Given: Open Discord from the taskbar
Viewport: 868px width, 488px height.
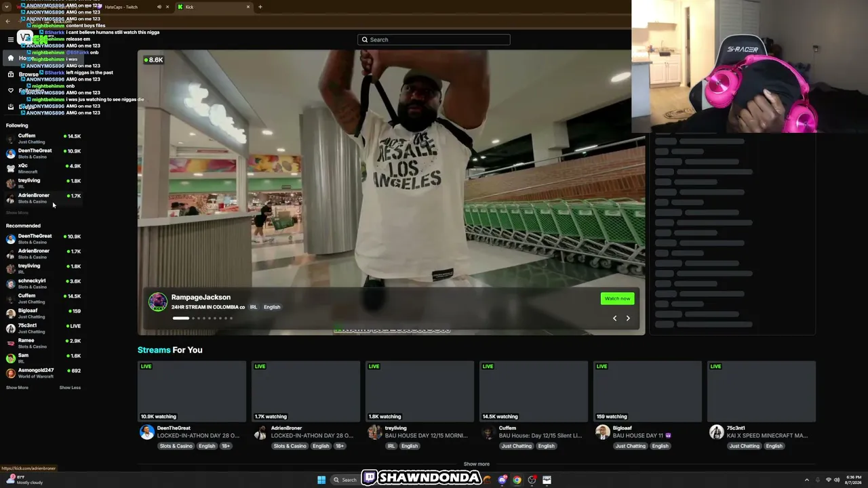Looking at the screenshot, I should pyautogui.click(x=502, y=480).
